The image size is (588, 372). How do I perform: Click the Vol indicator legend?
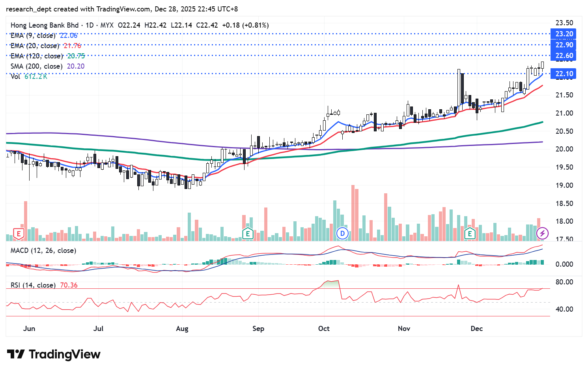[x=15, y=77]
